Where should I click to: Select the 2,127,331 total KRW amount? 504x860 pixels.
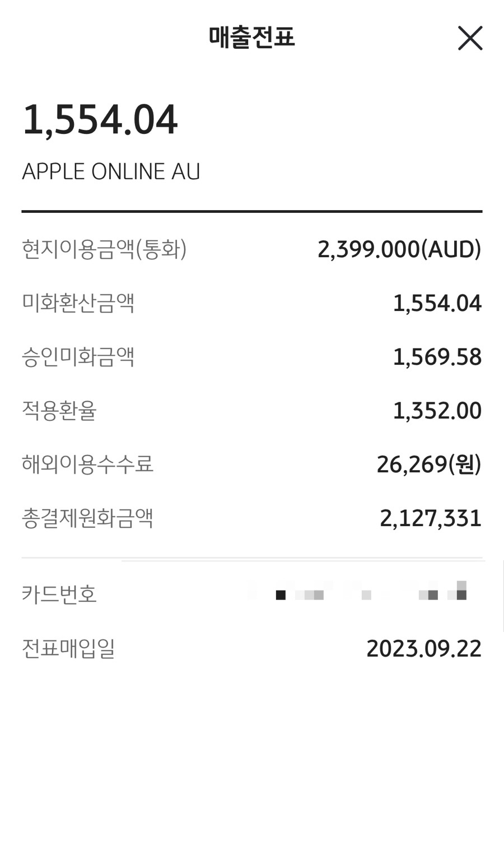click(x=431, y=519)
